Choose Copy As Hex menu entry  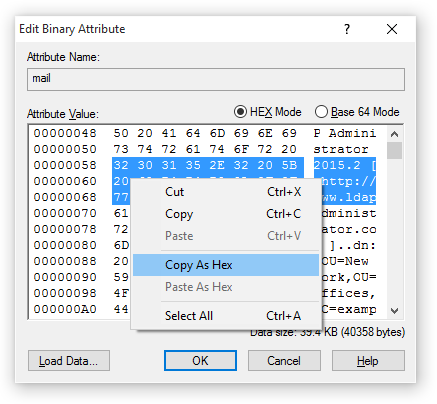pyautogui.click(x=226, y=265)
